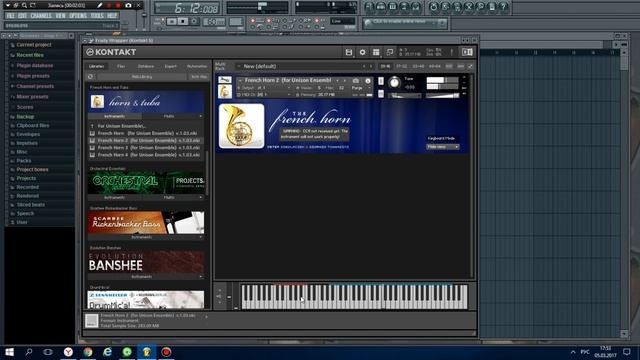Image resolution: width=640 pixels, height=360 pixels.
Task: Switch to Kontakt Automation tab
Action: (x=197, y=66)
